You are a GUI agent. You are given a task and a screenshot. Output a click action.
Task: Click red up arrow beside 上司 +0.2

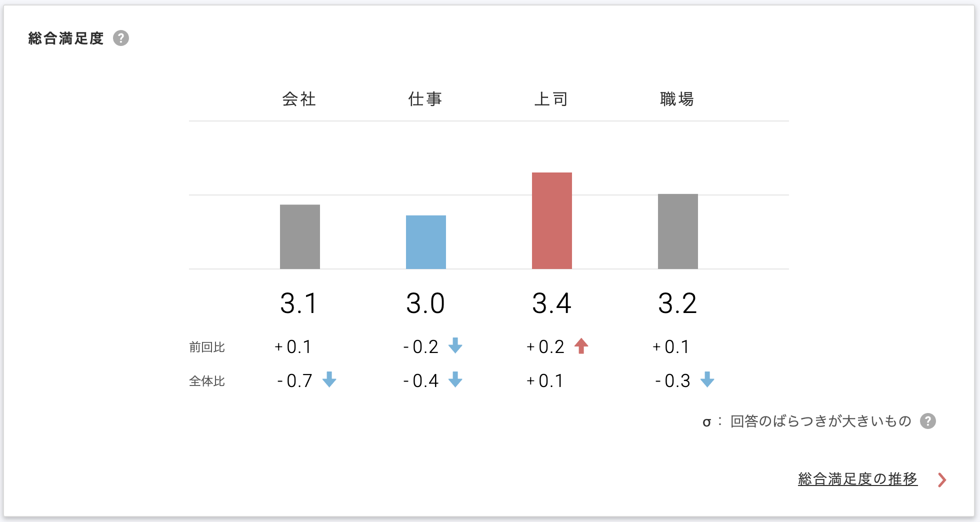(581, 345)
